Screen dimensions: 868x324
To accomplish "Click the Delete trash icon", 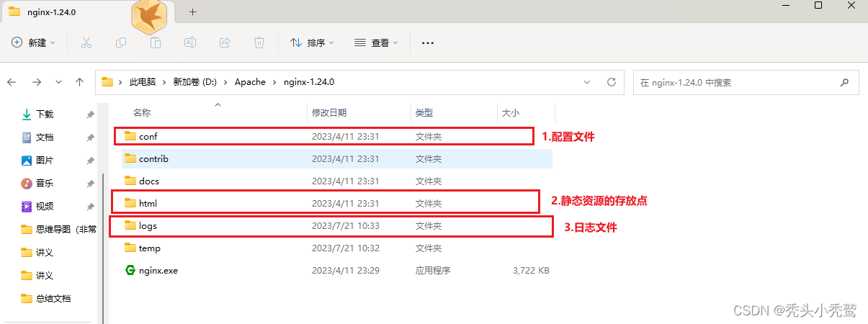I will [259, 43].
